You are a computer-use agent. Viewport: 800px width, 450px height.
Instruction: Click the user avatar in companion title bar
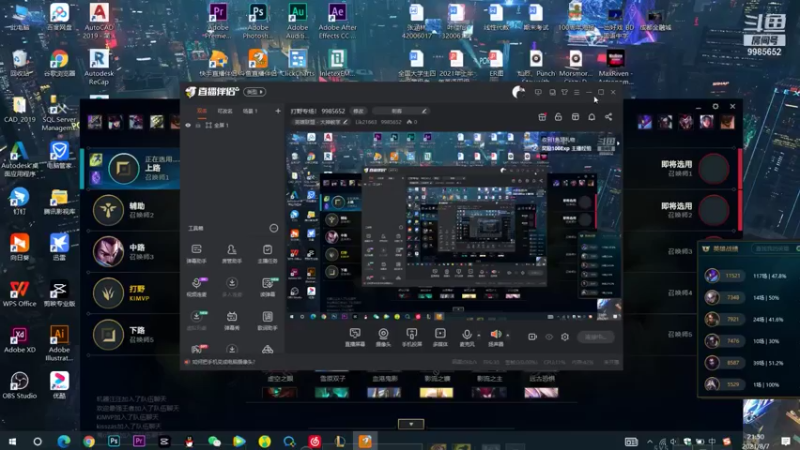(x=518, y=92)
